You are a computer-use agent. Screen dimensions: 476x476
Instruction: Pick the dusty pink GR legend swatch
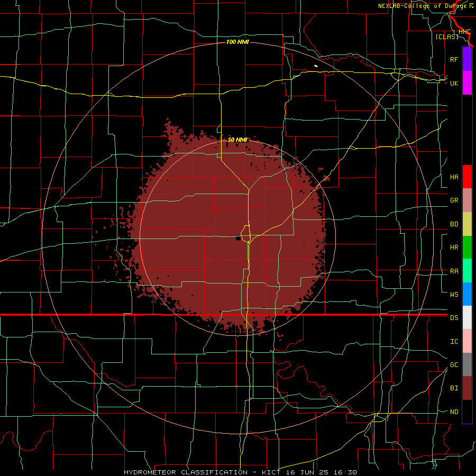(x=467, y=200)
